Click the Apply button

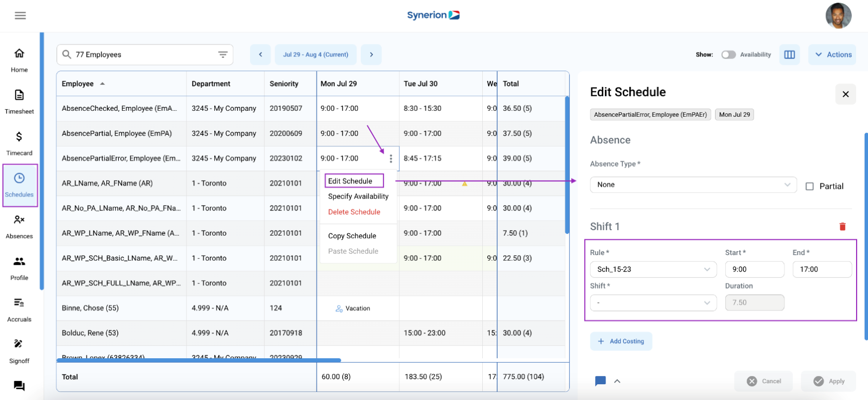click(828, 381)
